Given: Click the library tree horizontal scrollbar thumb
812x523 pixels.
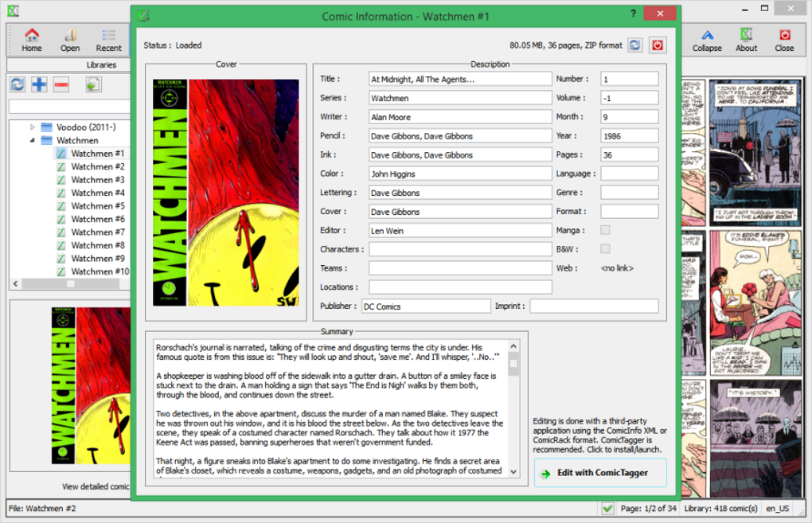Looking at the screenshot, I should (x=71, y=283).
